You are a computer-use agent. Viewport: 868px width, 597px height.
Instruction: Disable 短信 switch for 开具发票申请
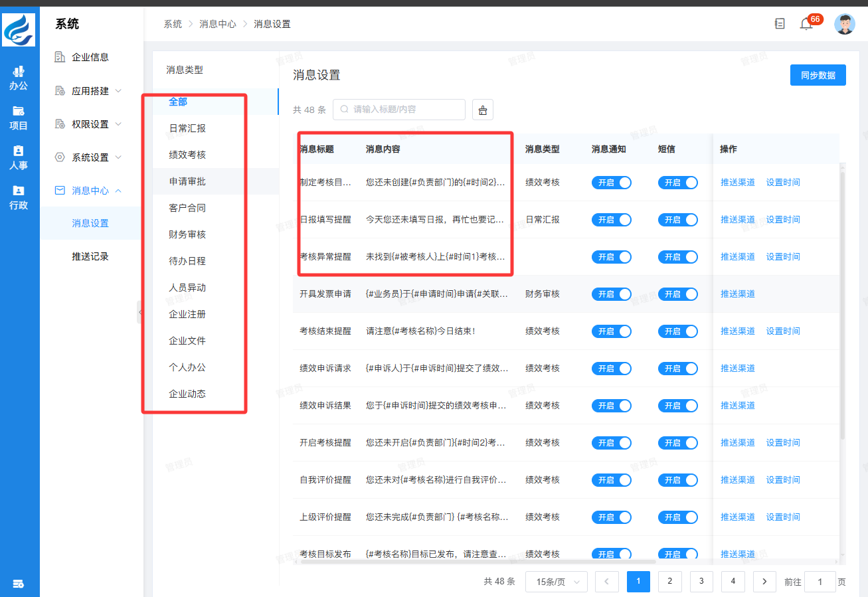pyautogui.click(x=677, y=294)
